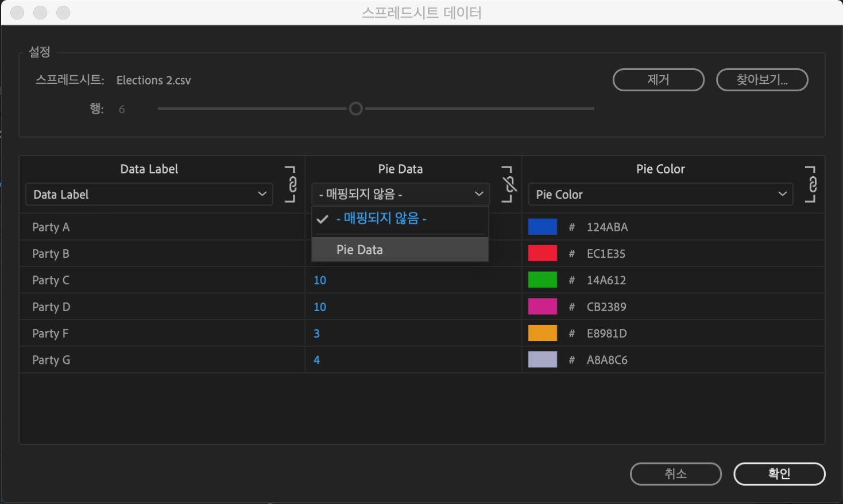
Task: Click the 'Pie Data' column header text
Action: pos(400,169)
